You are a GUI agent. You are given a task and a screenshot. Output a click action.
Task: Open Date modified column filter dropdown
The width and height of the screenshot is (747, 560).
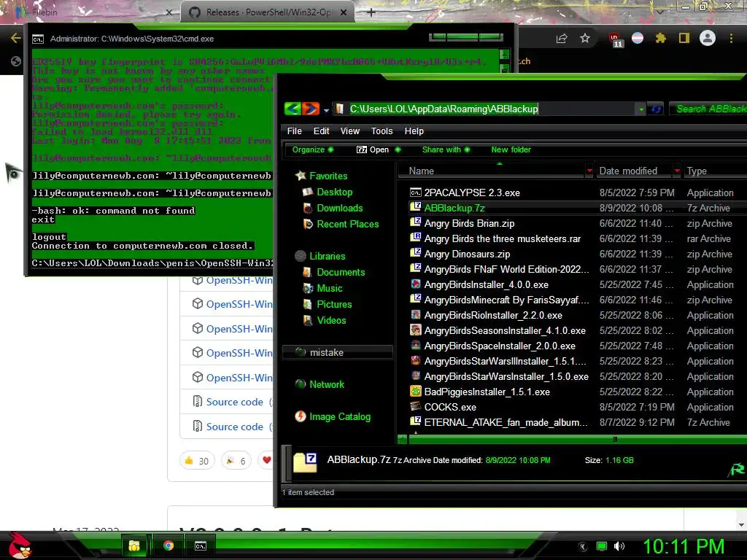(x=676, y=171)
